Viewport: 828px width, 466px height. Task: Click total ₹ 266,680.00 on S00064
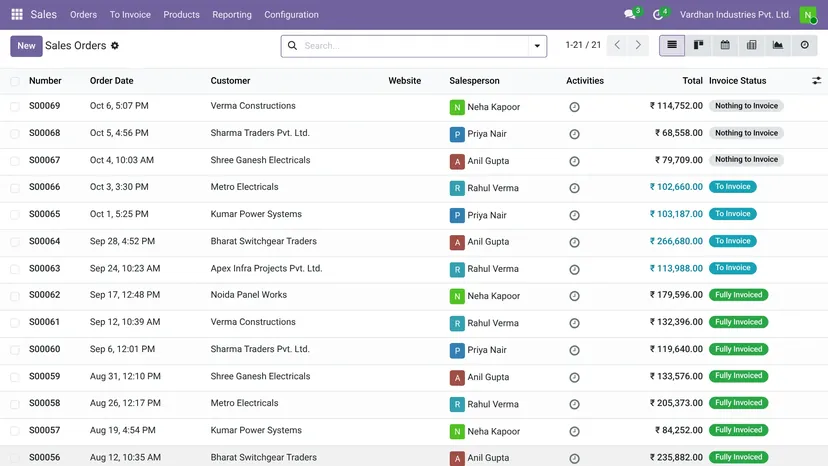[676, 241]
